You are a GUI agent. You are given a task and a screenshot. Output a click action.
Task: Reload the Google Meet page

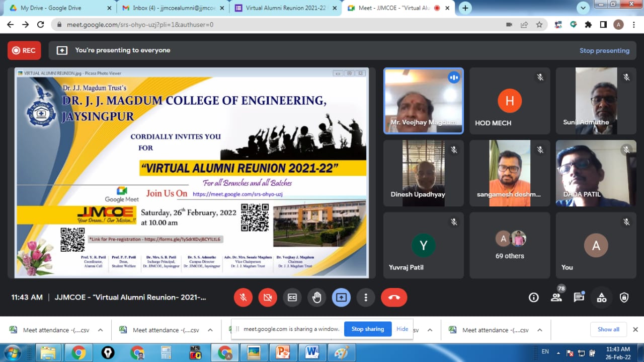click(41, 25)
